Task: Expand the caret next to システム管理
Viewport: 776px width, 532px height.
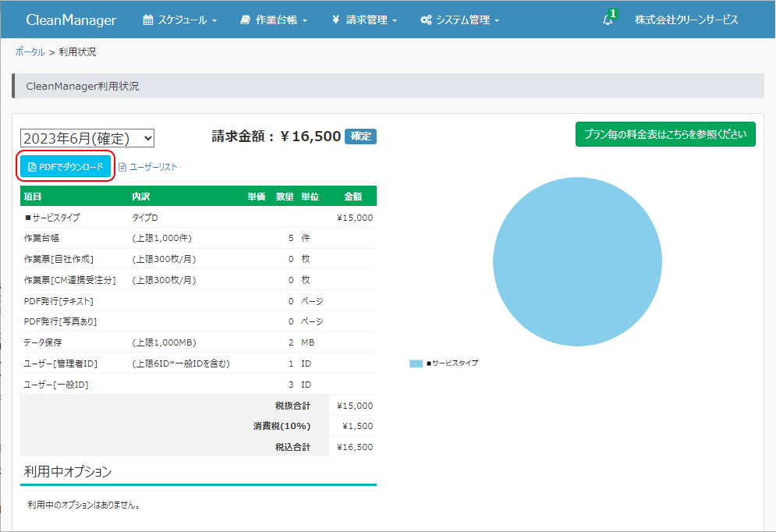Action: pos(497,21)
